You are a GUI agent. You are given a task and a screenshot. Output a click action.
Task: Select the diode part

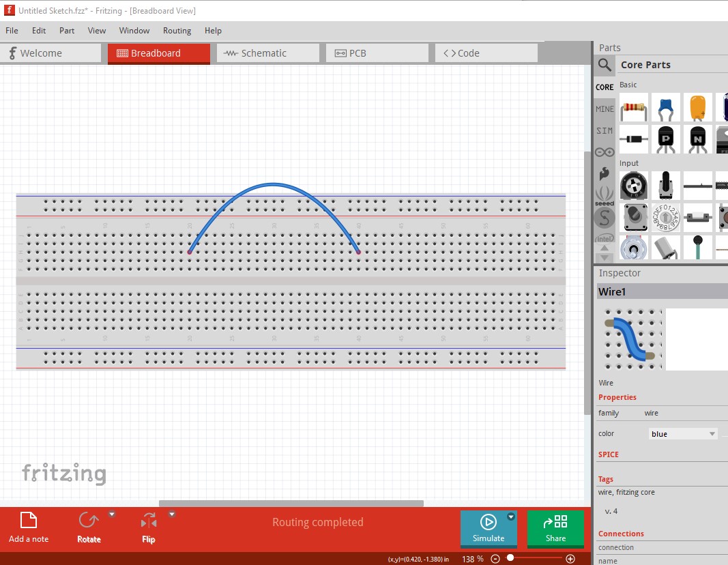point(635,139)
